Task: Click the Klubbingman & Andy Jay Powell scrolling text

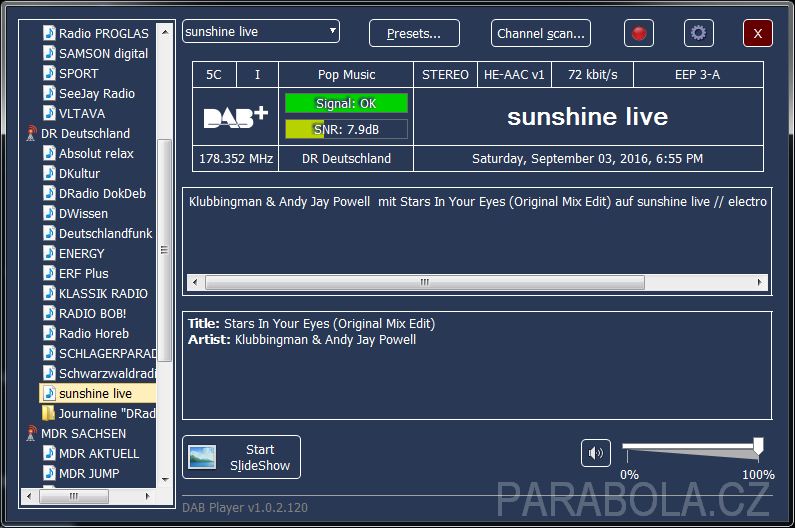Action: 478,202
